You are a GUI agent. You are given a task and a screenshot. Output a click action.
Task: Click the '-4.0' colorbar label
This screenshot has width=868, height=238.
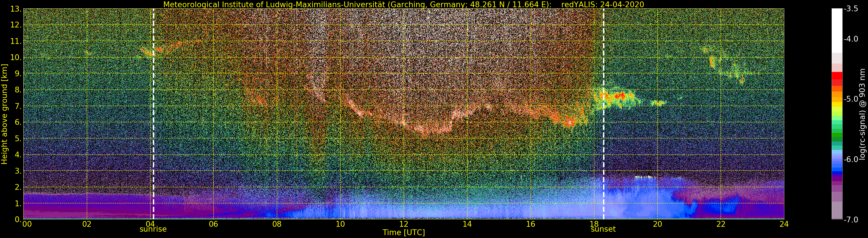(851, 39)
